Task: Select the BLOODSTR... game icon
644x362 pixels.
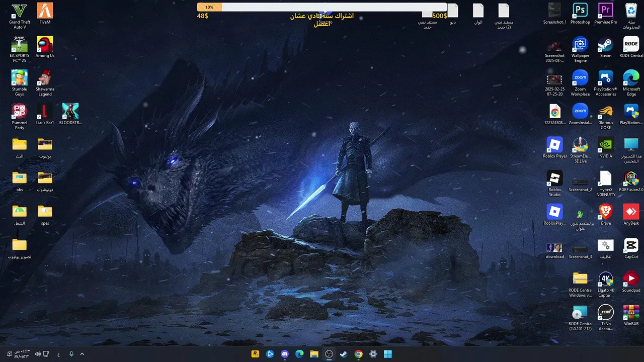Action: (x=70, y=114)
